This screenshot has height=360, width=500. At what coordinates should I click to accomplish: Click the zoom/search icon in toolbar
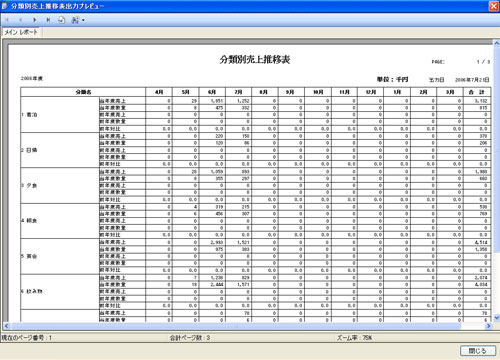pyautogui.click(x=75, y=20)
